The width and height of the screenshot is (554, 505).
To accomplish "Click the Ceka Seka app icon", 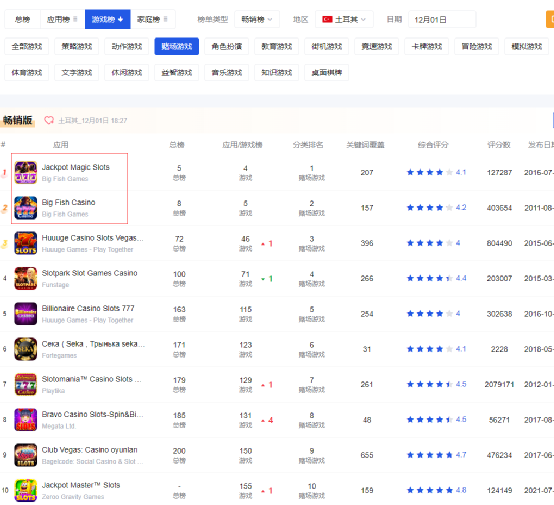I will click(x=25, y=349).
